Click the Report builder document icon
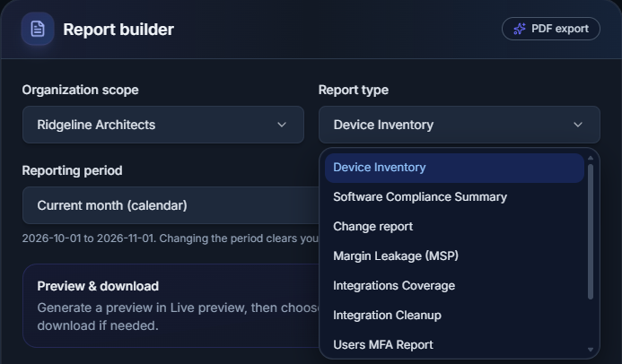This screenshot has height=364, width=622. 38,29
